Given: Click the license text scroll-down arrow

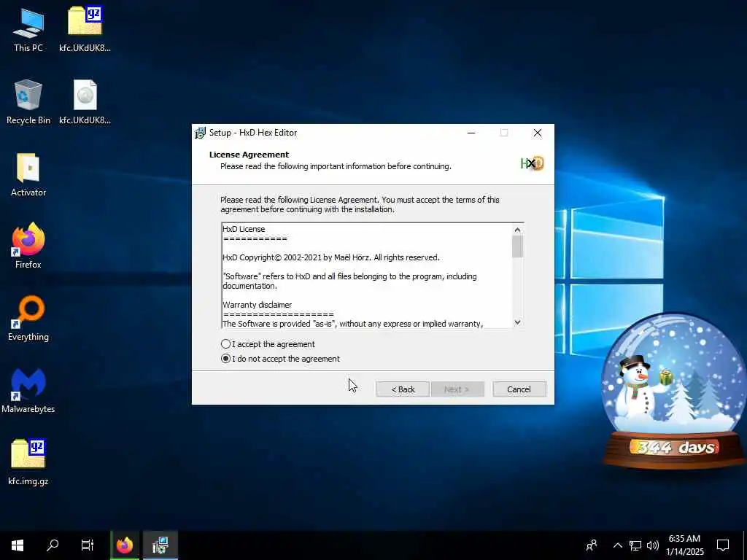Looking at the screenshot, I should pos(517,322).
